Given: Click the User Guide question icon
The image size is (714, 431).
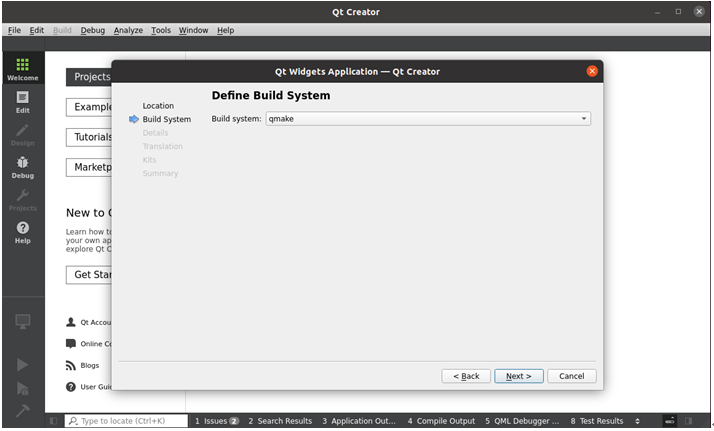Looking at the screenshot, I should 71,387.
